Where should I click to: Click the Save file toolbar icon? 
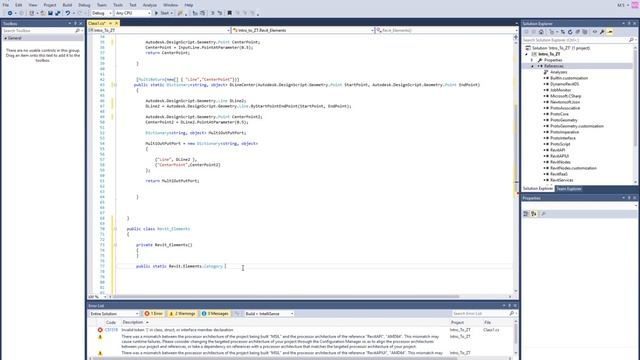click(50, 13)
